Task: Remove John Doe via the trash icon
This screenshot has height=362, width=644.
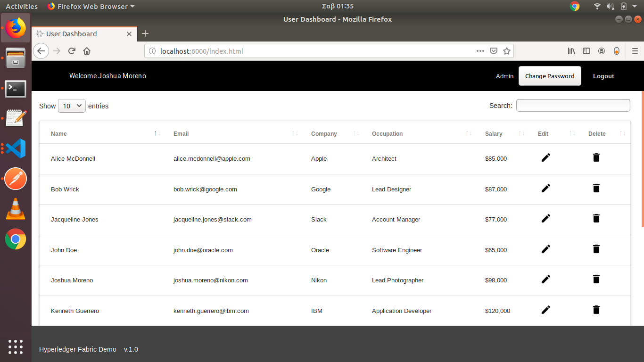Action: pyautogui.click(x=596, y=249)
